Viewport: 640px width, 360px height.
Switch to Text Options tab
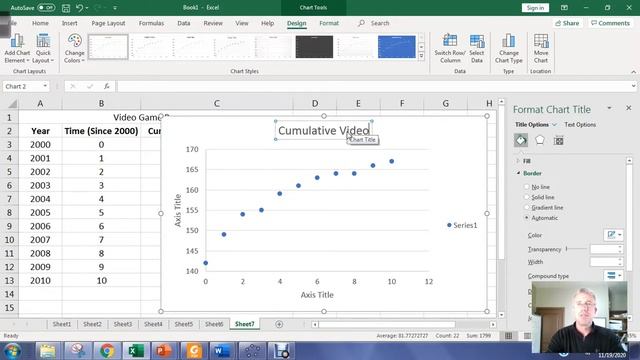(580, 124)
